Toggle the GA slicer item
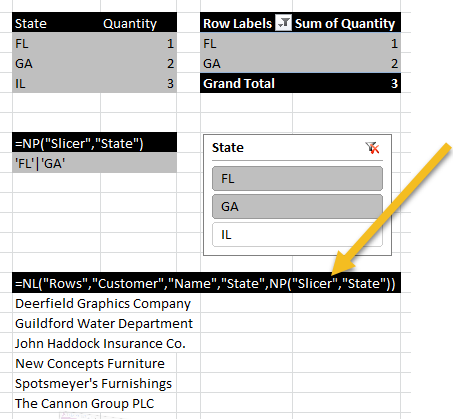The image size is (453, 419). click(297, 207)
